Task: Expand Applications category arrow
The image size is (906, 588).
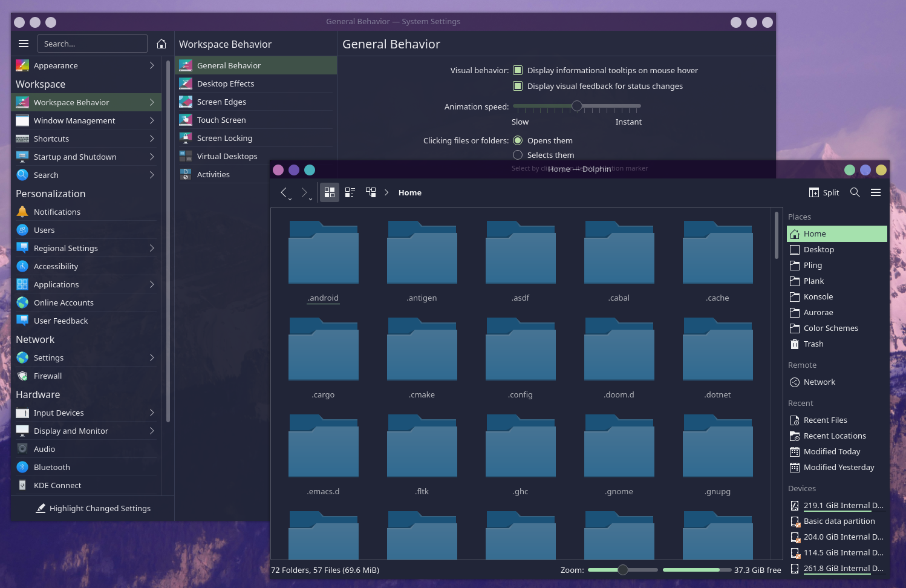Action: (x=152, y=284)
